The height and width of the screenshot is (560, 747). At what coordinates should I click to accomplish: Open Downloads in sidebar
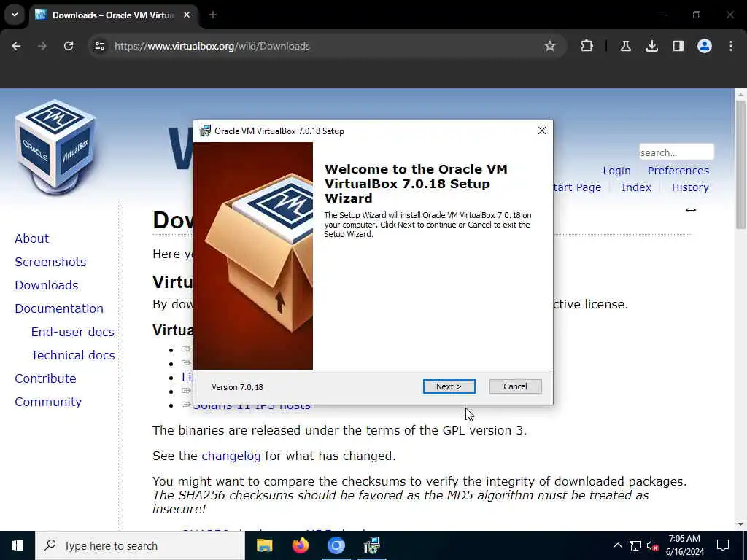[47, 285]
